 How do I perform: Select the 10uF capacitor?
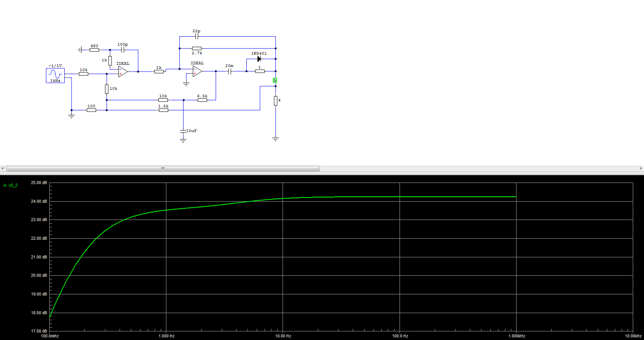[183, 131]
